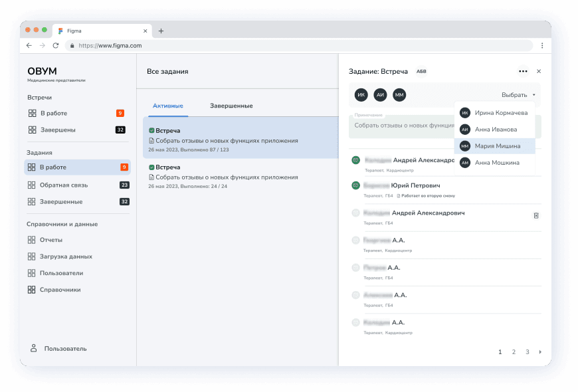Choose Мария Мишина from dropdown

(x=495, y=146)
